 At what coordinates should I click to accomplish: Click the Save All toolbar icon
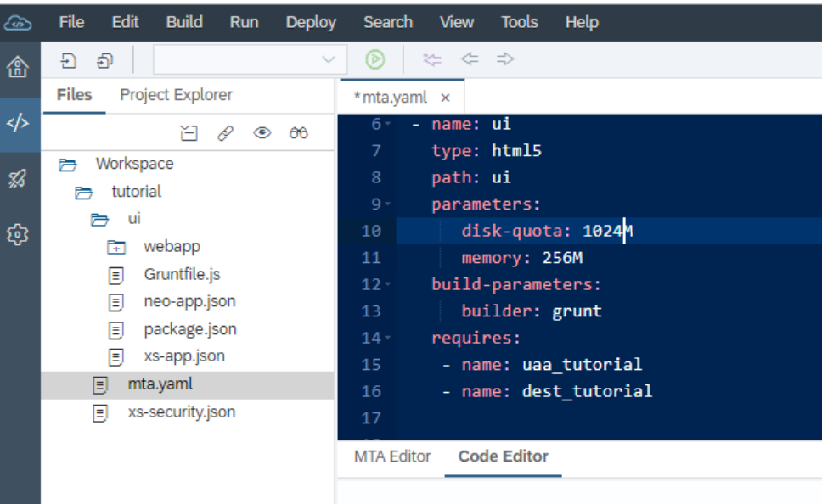(104, 61)
